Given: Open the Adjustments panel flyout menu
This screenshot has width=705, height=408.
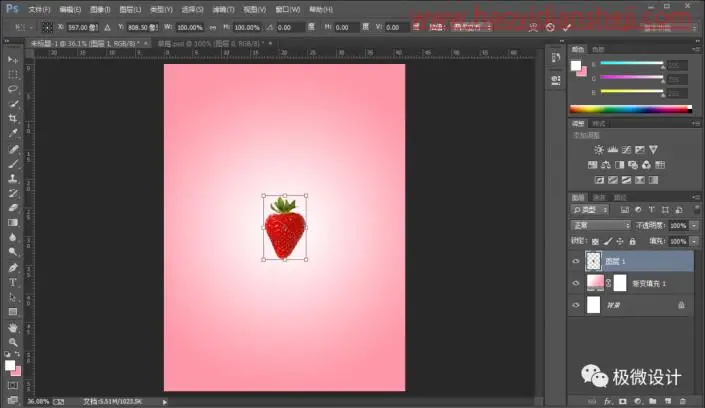Looking at the screenshot, I should pos(696,123).
